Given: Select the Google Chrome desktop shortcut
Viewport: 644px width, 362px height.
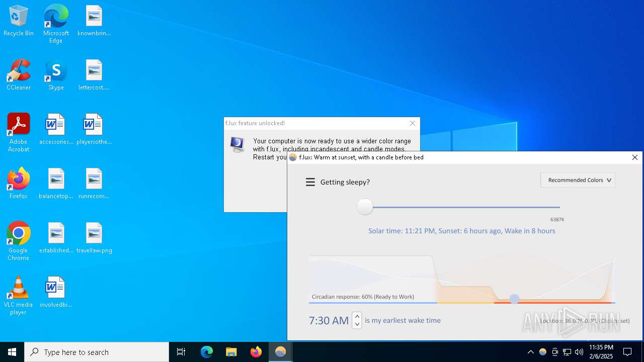Looking at the screenshot, I should coord(19,241).
